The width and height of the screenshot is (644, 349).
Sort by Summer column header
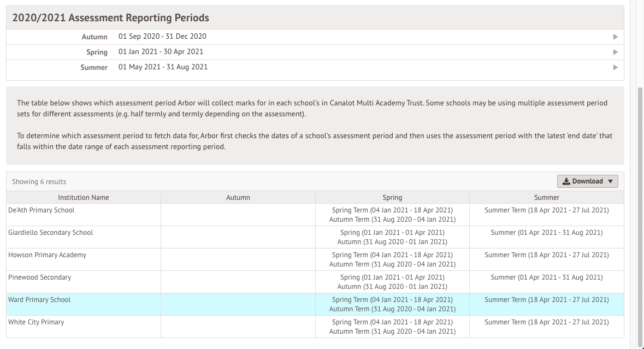tap(547, 198)
